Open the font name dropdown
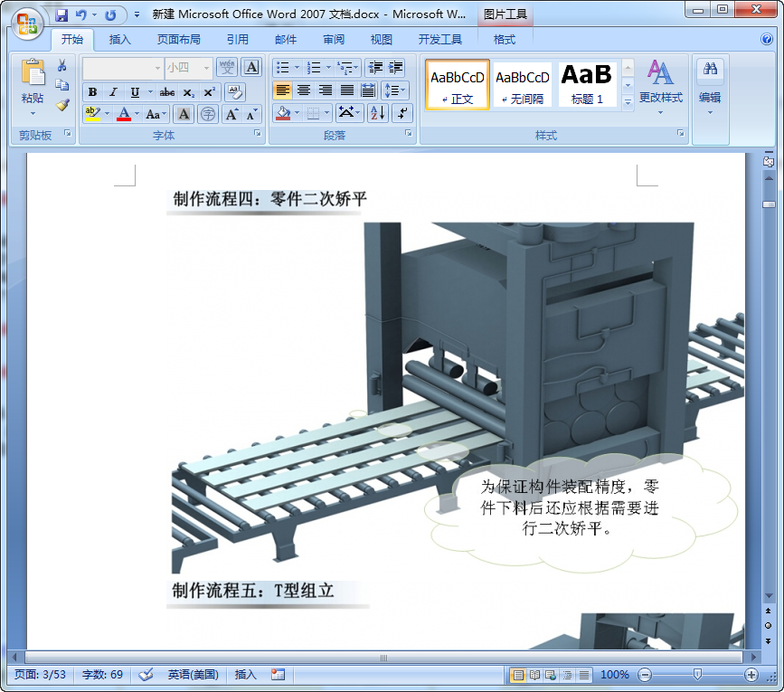The height and width of the screenshot is (692, 784). click(157, 68)
